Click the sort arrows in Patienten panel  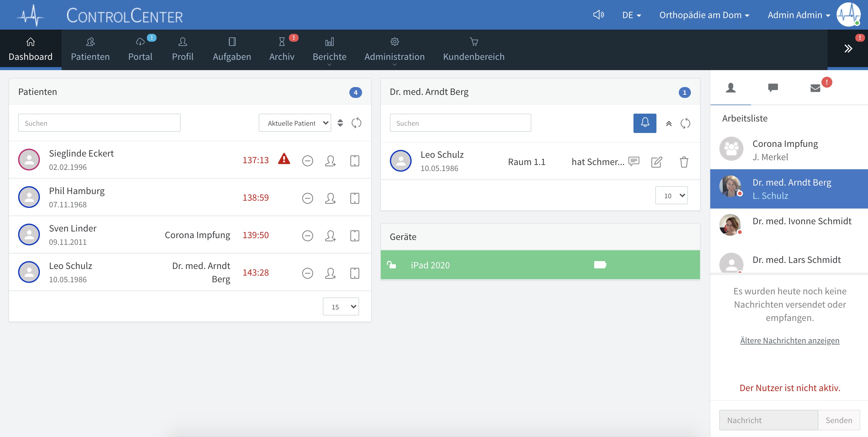point(340,123)
